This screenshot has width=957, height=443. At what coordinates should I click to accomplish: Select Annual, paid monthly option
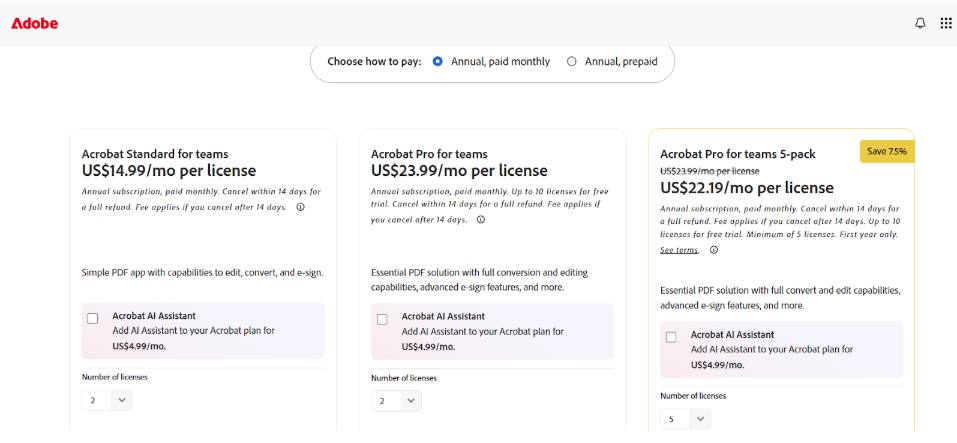pos(437,62)
